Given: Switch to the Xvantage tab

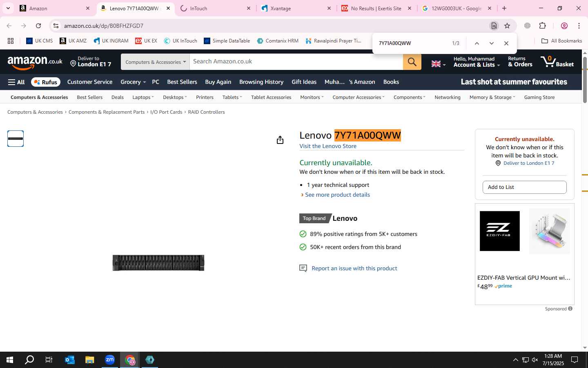Looking at the screenshot, I should pos(296,8).
